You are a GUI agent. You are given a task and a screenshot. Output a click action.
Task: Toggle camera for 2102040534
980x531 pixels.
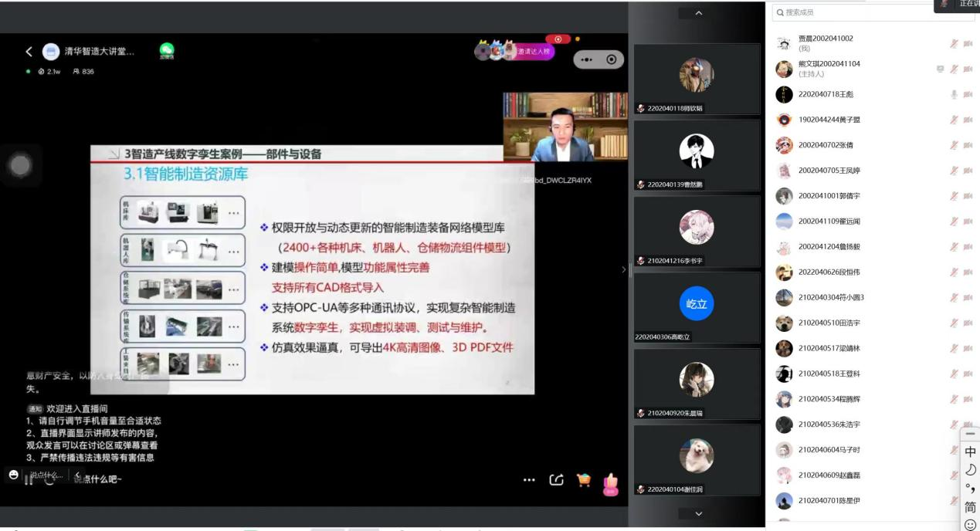[968, 400]
